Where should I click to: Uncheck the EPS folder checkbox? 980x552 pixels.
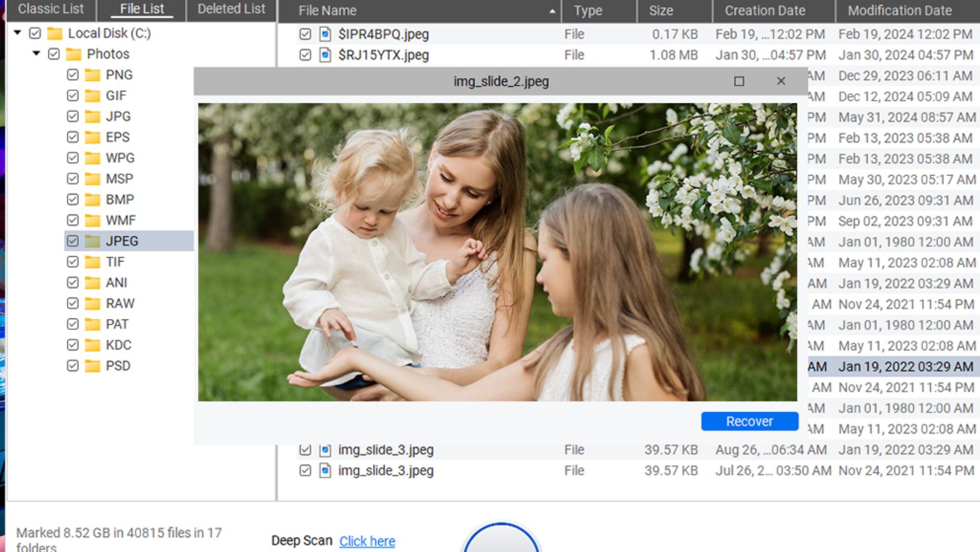pyautogui.click(x=73, y=137)
